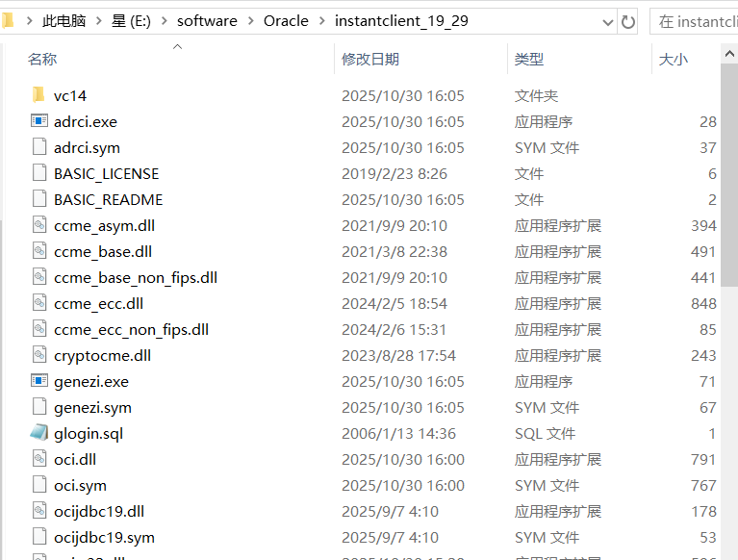The height and width of the screenshot is (560, 738).
Task: Click the adrci.exe application icon
Action: coord(39,121)
